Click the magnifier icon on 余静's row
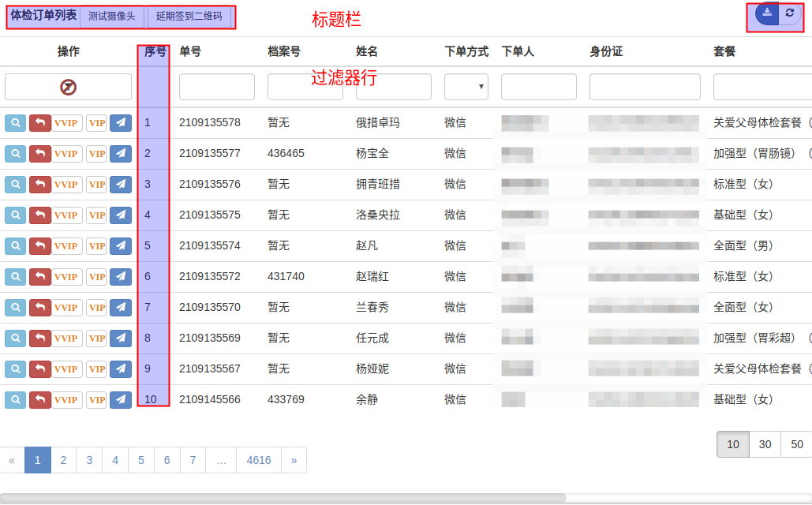The image size is (812, 505). click(15, 399)
